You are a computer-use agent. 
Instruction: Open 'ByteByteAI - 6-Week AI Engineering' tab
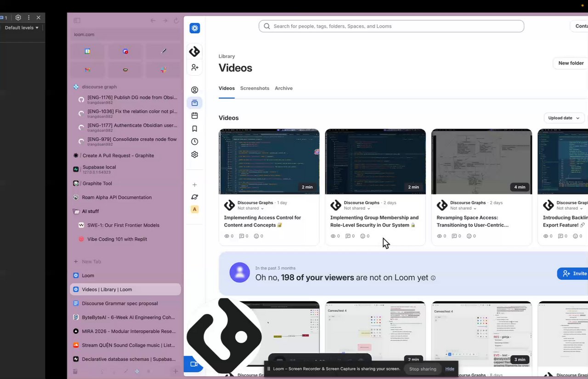[x=125, y=318]
